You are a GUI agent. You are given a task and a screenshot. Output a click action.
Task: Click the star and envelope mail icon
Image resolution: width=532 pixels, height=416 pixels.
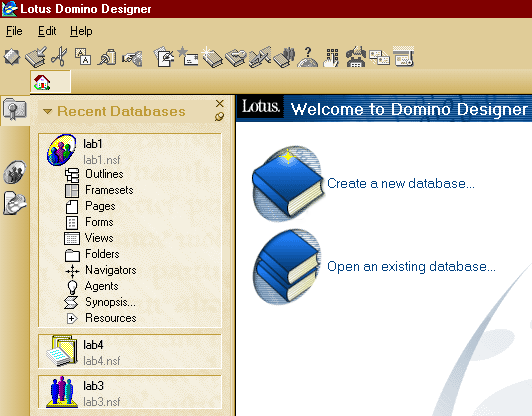pyautogui.click(x=188, y=56)
